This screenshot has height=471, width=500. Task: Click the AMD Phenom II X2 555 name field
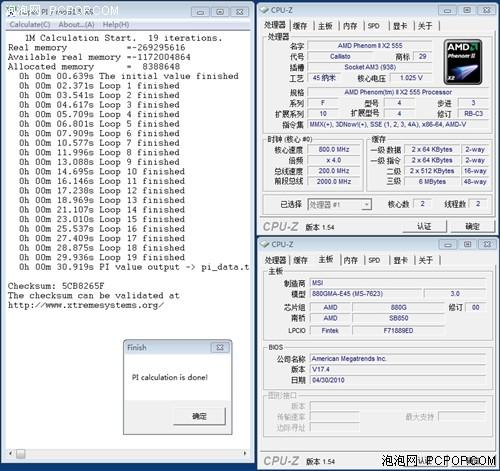370,46
